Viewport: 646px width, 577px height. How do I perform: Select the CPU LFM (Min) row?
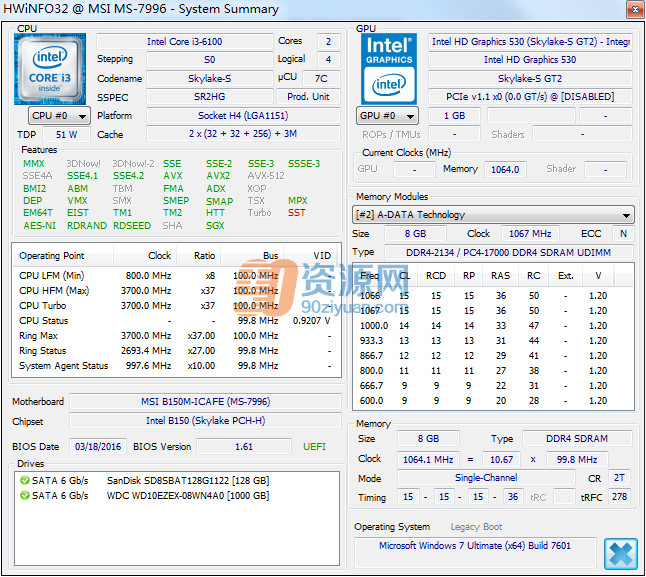click(x=176, y=276)
